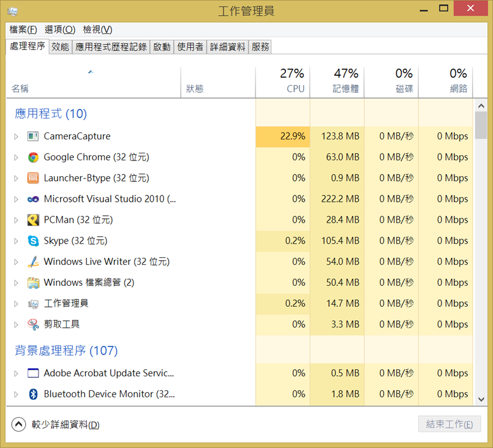Click the vertical scrollbar thumb
Image resolution: width=493 pixels, height=448 pixels.
(481, 125)
